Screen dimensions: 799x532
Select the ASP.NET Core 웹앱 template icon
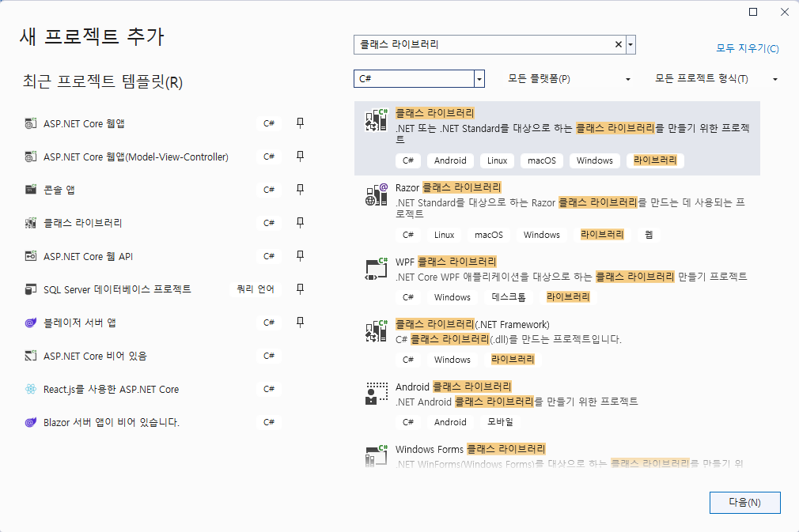tap(29, 123)
